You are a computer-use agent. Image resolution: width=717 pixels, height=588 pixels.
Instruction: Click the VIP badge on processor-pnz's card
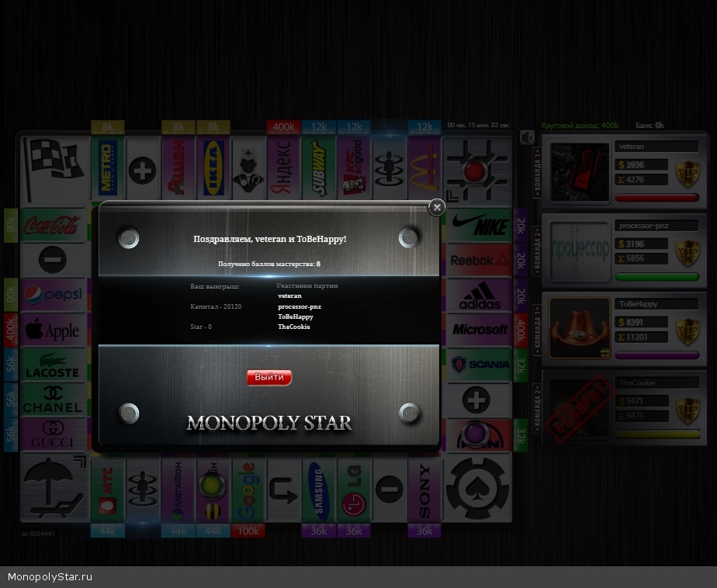pos(688,252)
